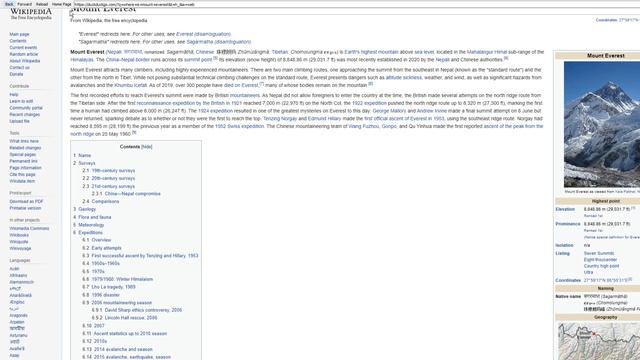The width and height of the screenshot is (640, 360).
Task: Click the browser Forward button
Action: click(x=24, y=4)
